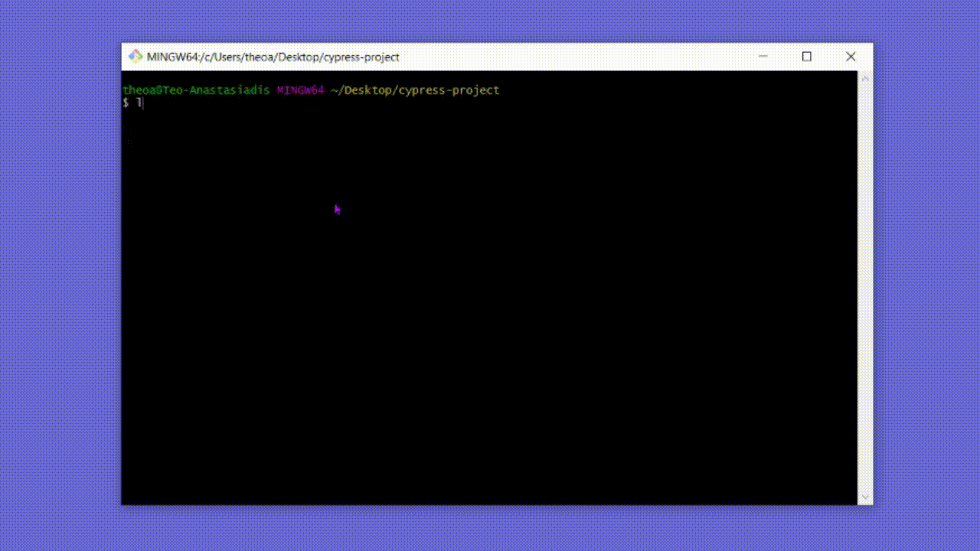The image size is (980, 551).
Task: Place the cursor at the $ prompt
Action: click(x=126, y=103)
